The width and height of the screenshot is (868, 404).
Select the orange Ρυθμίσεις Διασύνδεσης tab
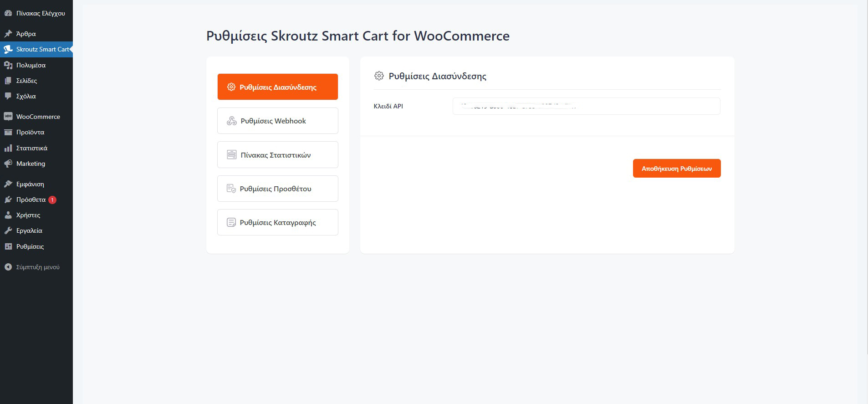277,87
